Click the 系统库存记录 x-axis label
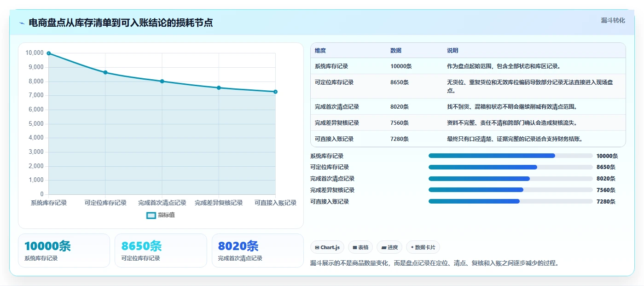This screenshot has height=286, width=644. click(49, 203)
